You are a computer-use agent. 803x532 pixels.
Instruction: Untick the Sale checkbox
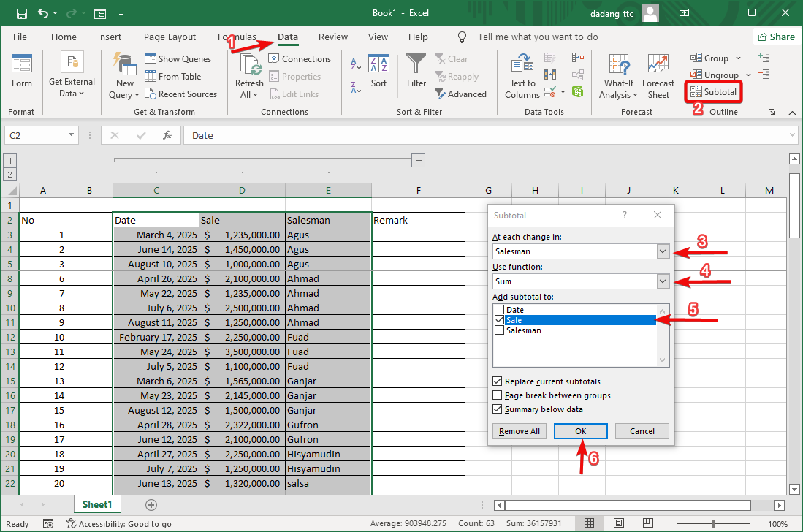coord(499,320)
